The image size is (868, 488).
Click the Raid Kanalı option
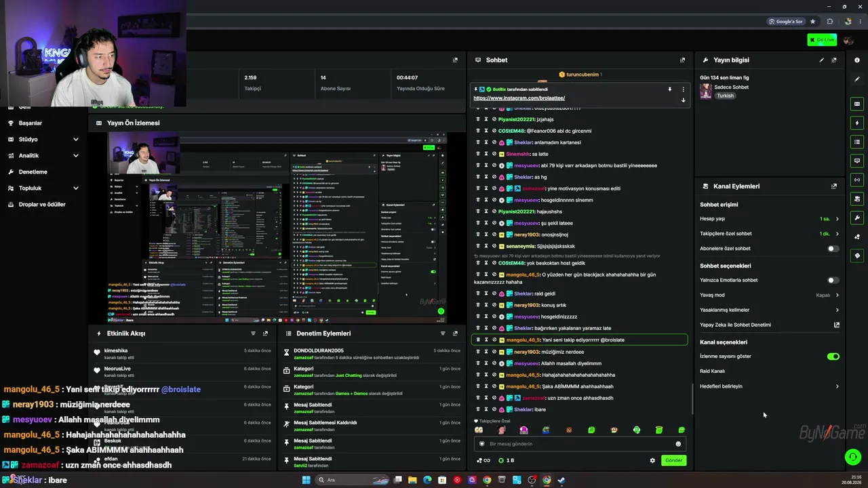pos(712,371)
